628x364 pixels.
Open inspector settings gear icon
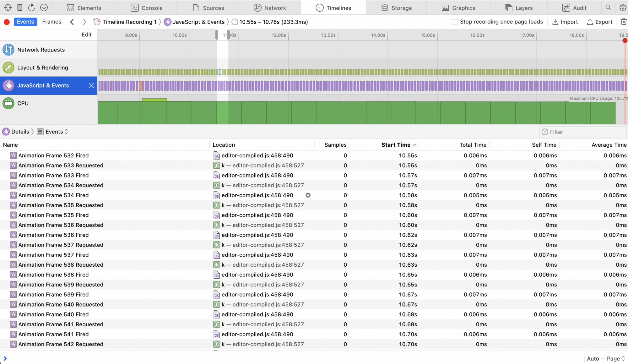[x=623, y=8]
